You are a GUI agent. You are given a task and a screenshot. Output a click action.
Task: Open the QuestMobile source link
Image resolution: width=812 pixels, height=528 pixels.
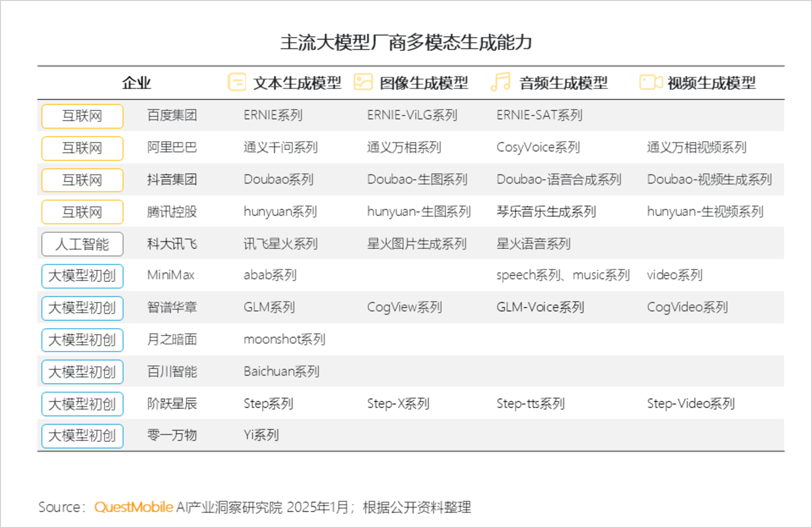(x=134, y=507)
